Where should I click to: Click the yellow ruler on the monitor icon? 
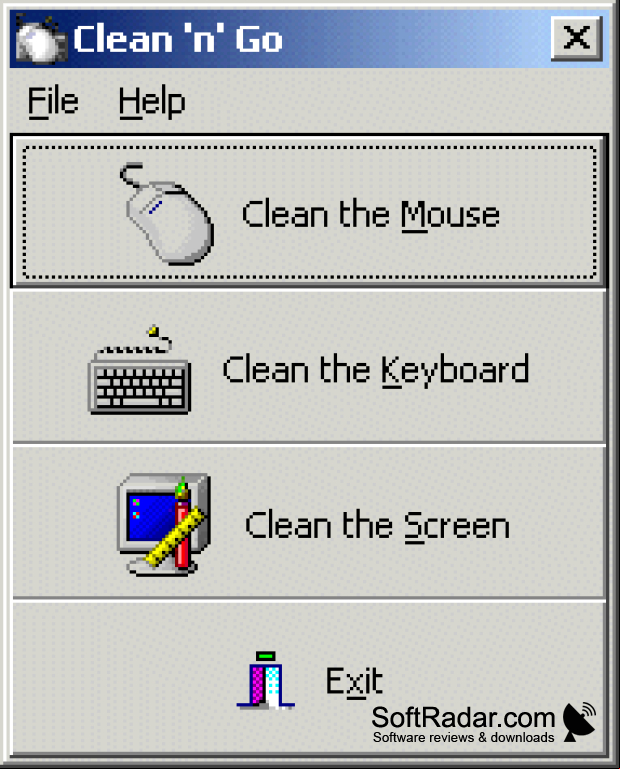[176, 537]
